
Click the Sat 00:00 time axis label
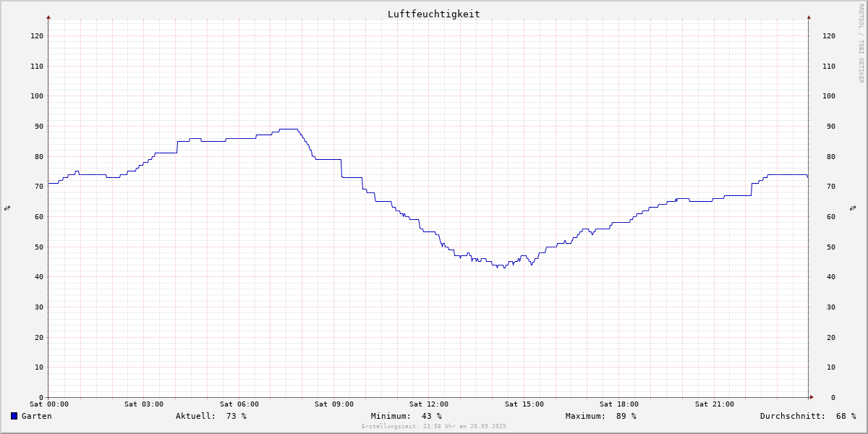point(49,404)
